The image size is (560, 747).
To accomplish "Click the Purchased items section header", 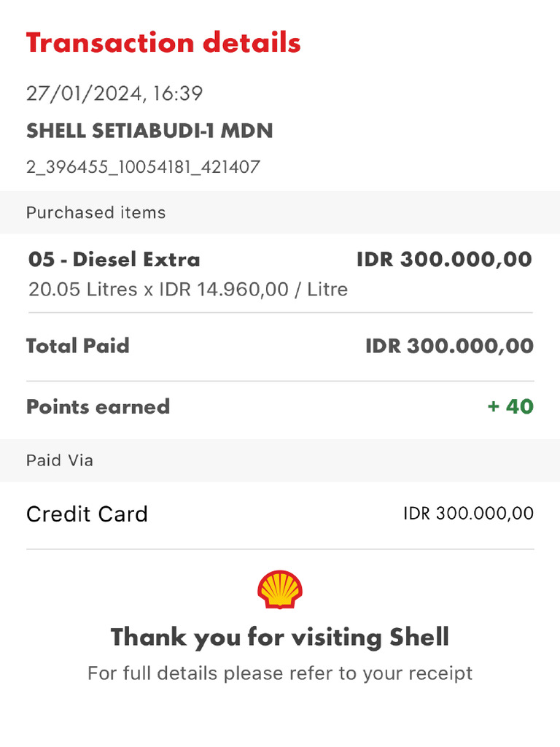I will [x=96, y=213].
